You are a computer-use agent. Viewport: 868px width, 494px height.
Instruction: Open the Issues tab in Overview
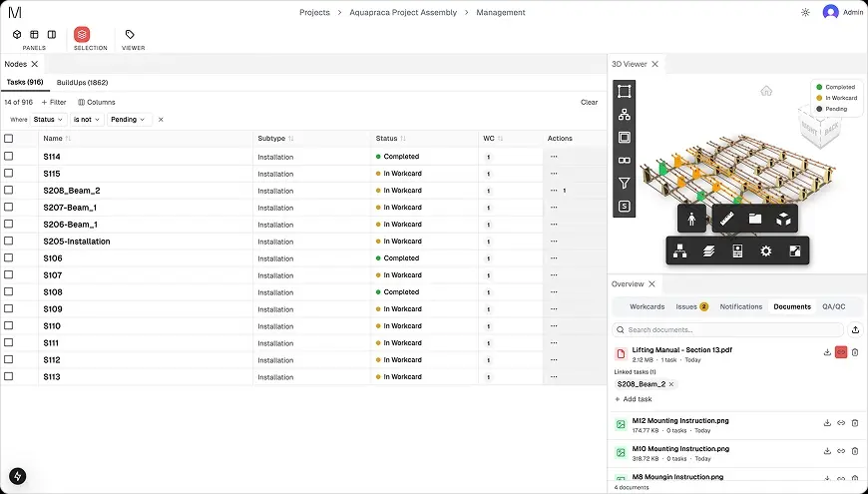tap(691, 306)
